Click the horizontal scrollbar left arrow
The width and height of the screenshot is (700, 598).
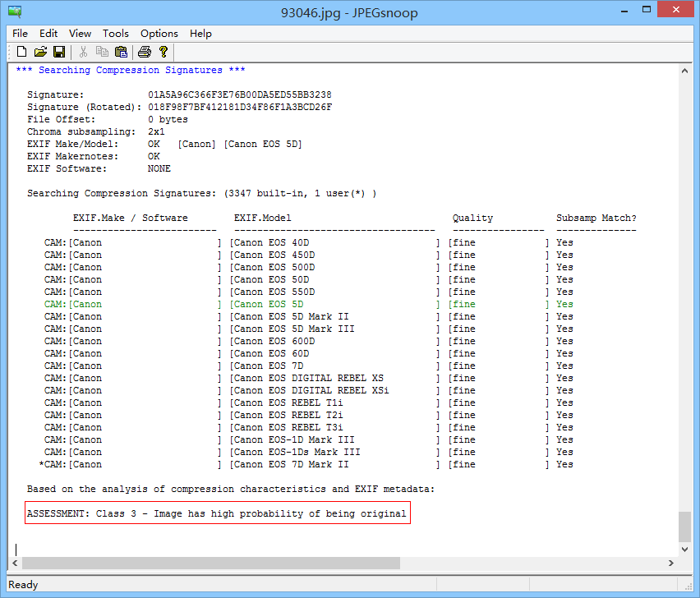point(15,563)
